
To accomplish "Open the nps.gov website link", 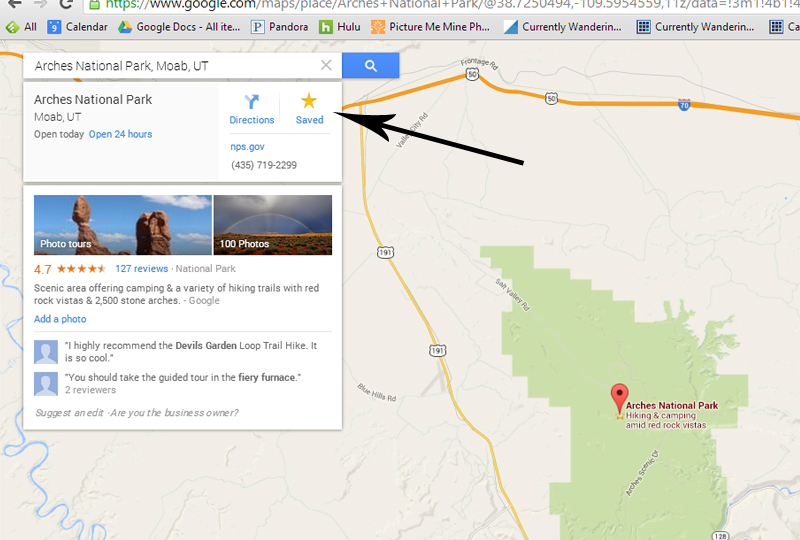I will click(x=247, y=146).
